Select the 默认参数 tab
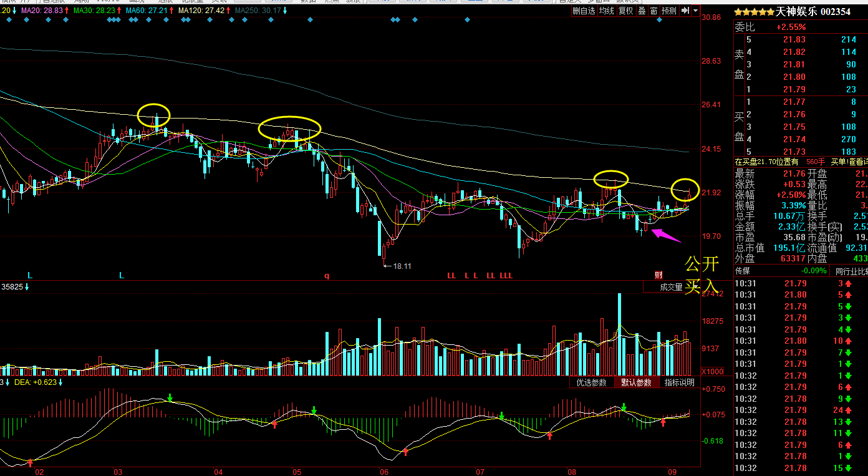The image size is (868, 476). 635,382
